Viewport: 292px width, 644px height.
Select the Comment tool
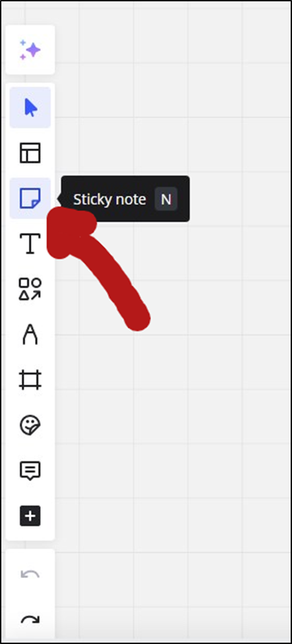(x=30, y=470)
